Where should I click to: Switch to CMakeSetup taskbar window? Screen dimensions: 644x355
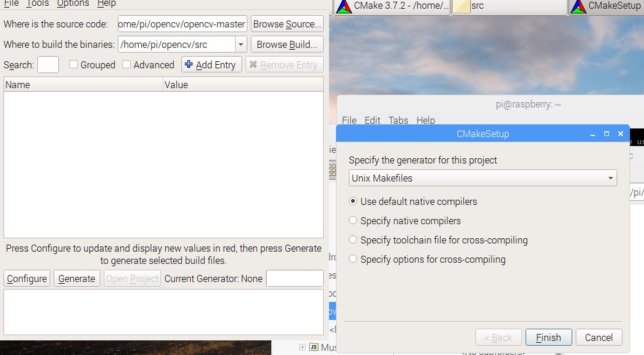pyautogui.click(x=606, y=6)
